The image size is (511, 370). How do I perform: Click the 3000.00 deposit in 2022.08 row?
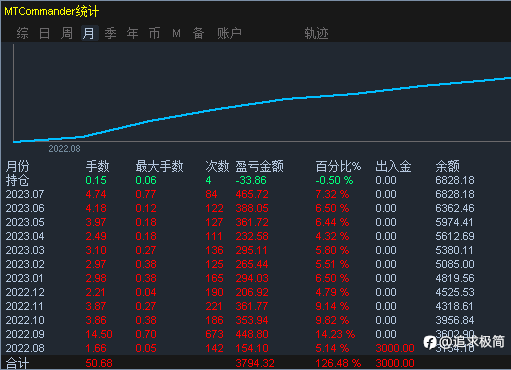[x=395, y=348]
